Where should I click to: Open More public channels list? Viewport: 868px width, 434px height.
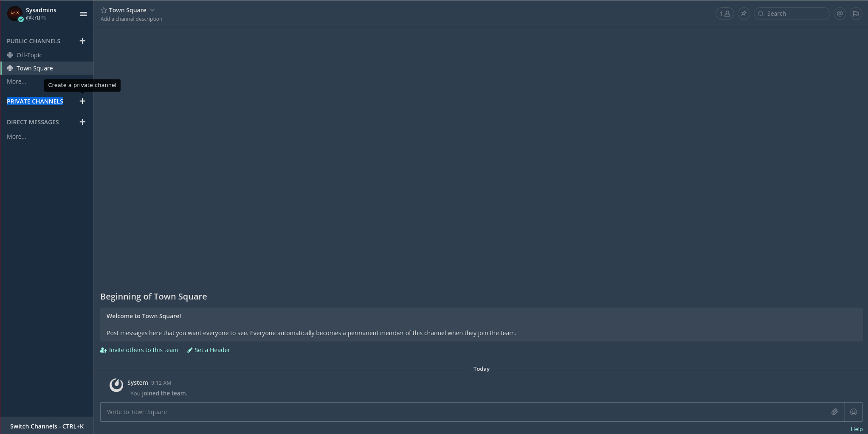click(17, 81)
